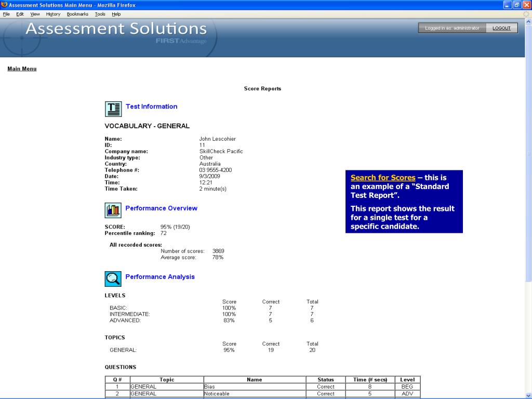Click the score value "95% (19/20)"
Image resolution: width=532 pixels, height=399 pixels.
[175, 227]
